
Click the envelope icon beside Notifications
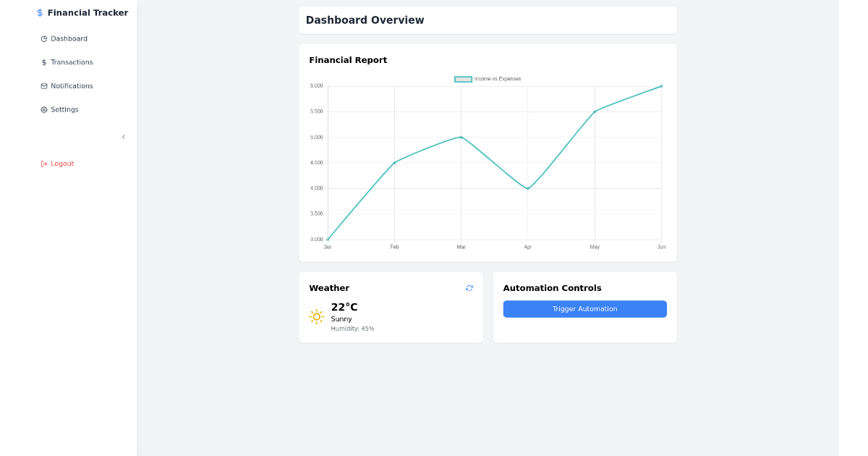pyautogui.click(x=43, y=85)
